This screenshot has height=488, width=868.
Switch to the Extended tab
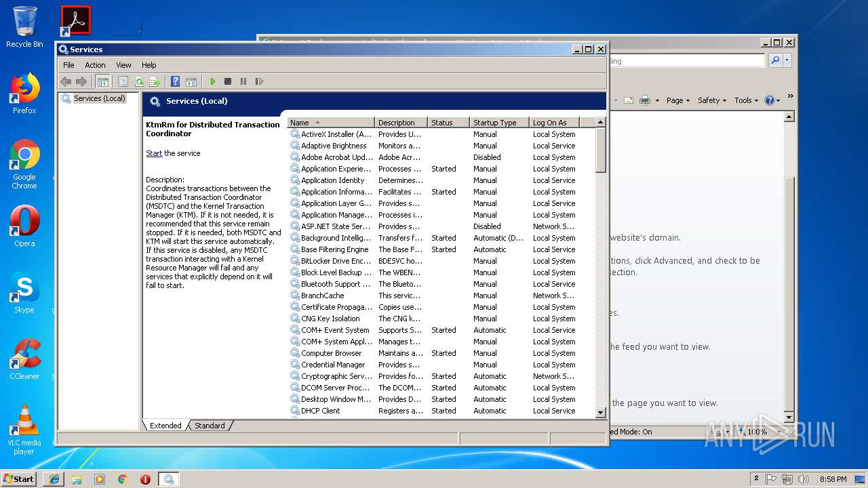click(x=165, y=426)
